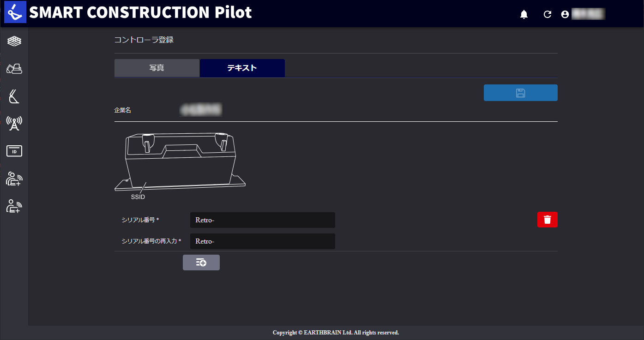Image resolution: width=644 pixels, height=340 pixels.
Task: Click the blurred username in header
Action: click(589, 14)
